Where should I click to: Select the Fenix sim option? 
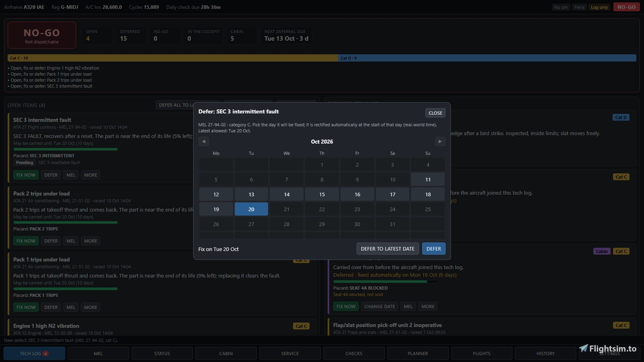(579, 7)
